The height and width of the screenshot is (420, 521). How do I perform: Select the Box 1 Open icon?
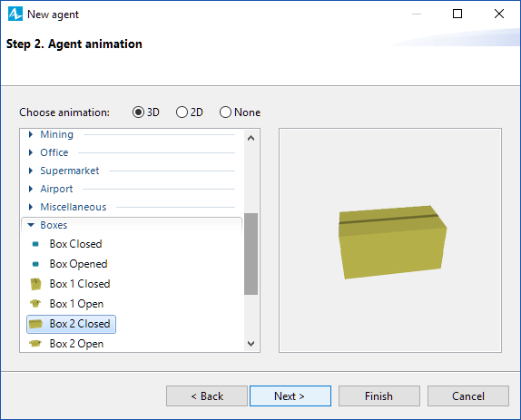[x=35, y=304]
